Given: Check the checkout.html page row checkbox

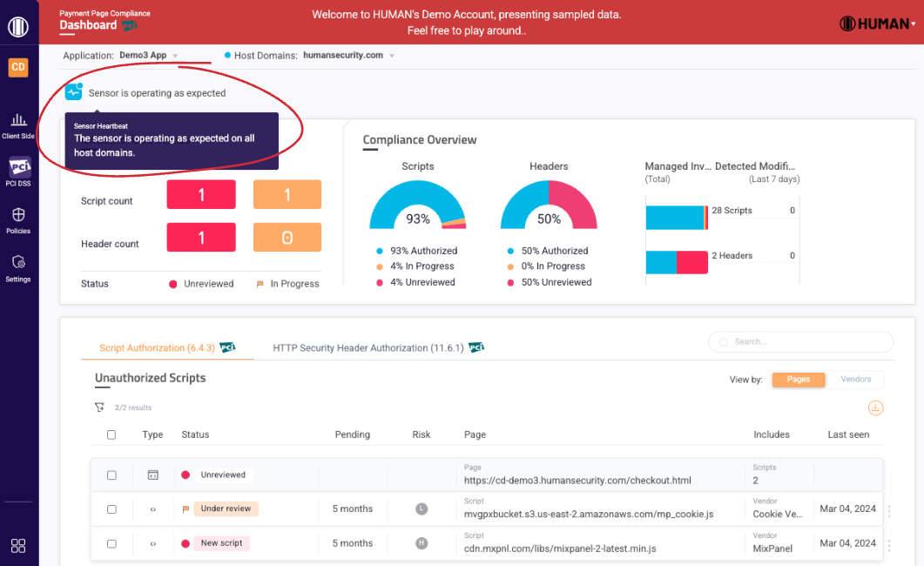Looking at the screenshot, I should click(x=111, y=475).
